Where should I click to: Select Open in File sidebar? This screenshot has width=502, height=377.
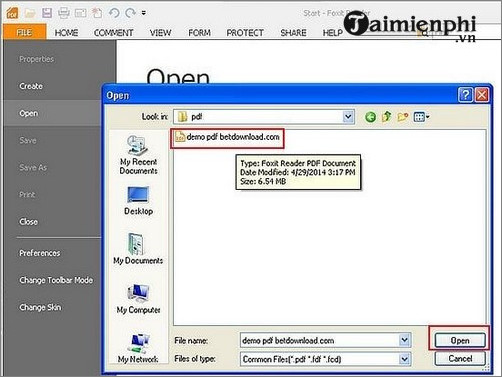[x=53, y=113]
